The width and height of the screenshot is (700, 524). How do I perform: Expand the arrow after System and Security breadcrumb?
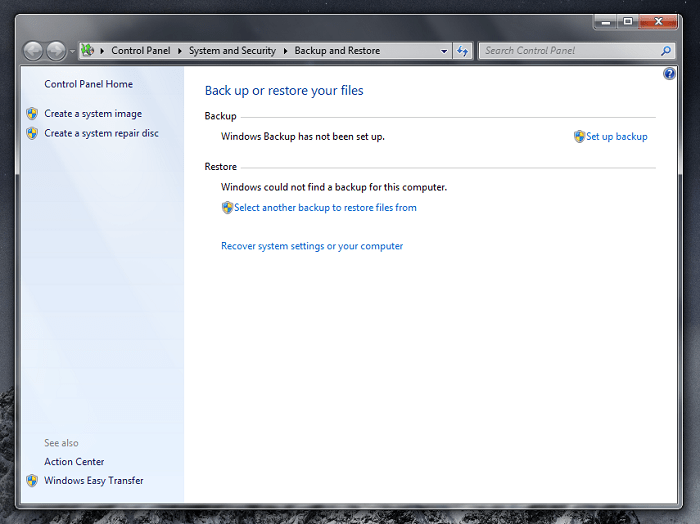point(285,50)
